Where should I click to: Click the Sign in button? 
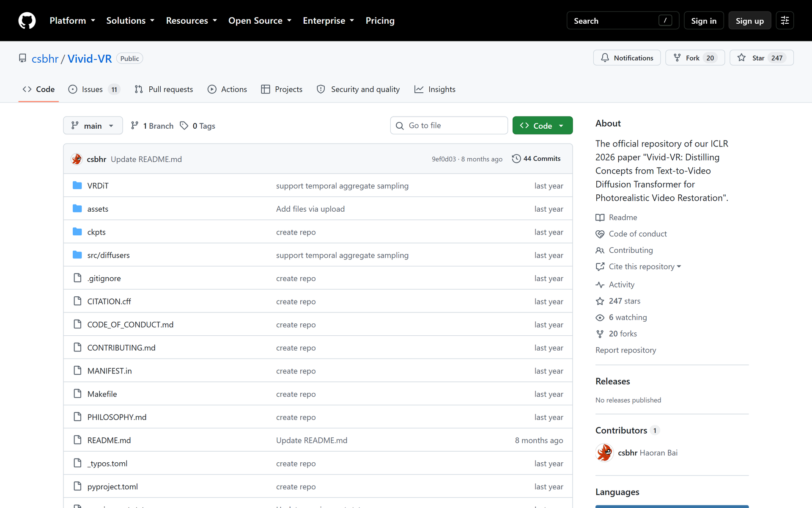coord(703,20)
